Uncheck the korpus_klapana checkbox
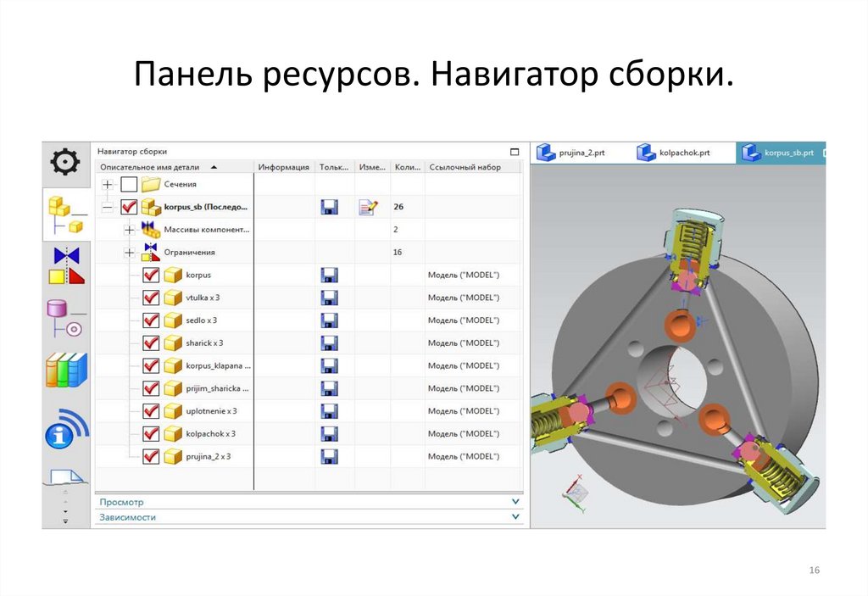This screenshot has width=868, height=596. tap(151, 366)
